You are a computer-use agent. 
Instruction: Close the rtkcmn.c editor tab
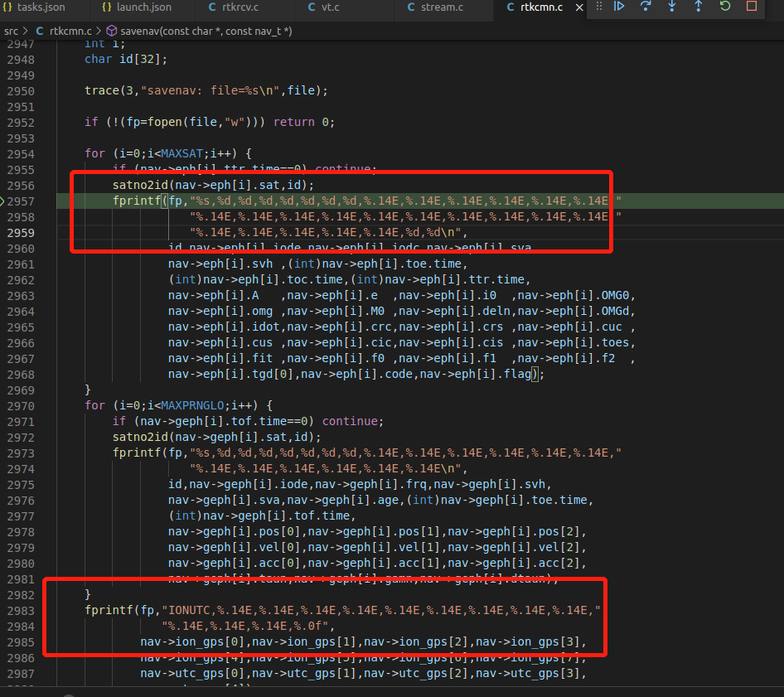click(579, 10)
